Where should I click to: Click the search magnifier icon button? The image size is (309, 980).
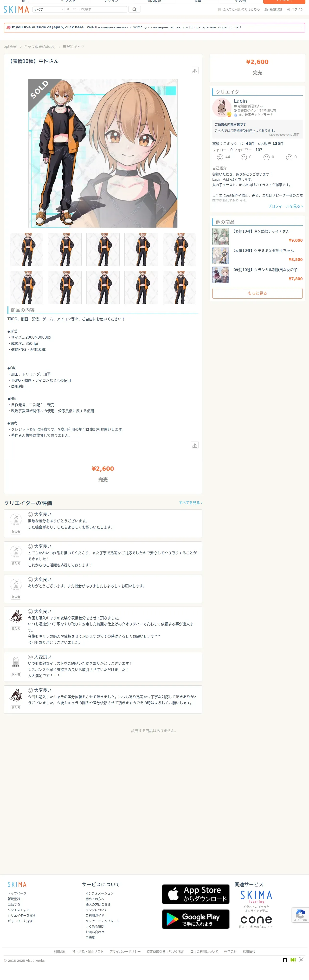click(x=135, y=9)
